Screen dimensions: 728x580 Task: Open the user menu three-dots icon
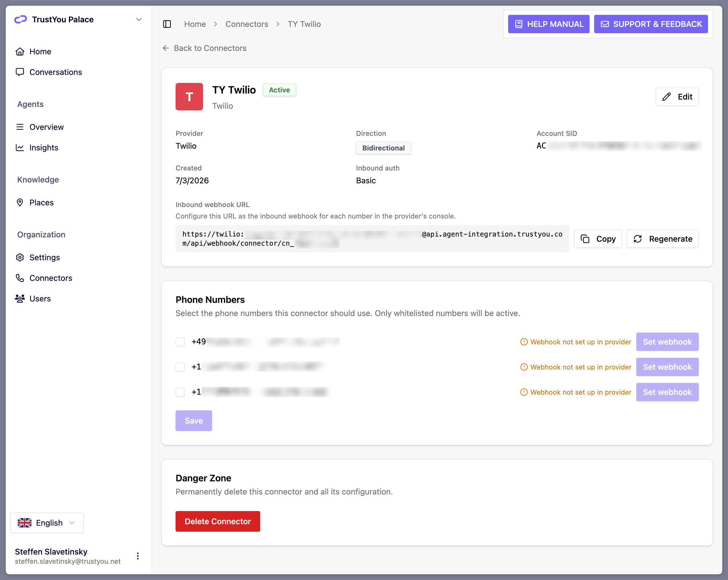click(138, 556)
